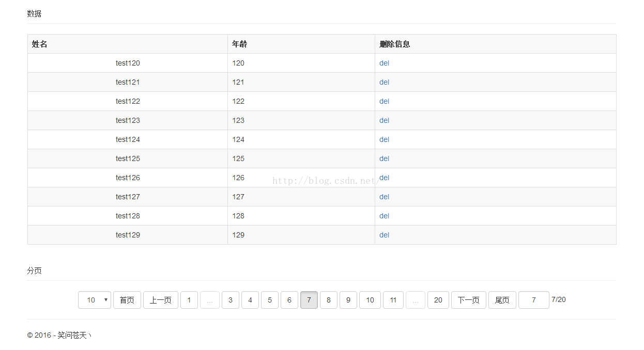Image resolution: width=644 pixels, height=350 pixels.
Task: Delete the test120 row via del link
Action: [384, 63]
